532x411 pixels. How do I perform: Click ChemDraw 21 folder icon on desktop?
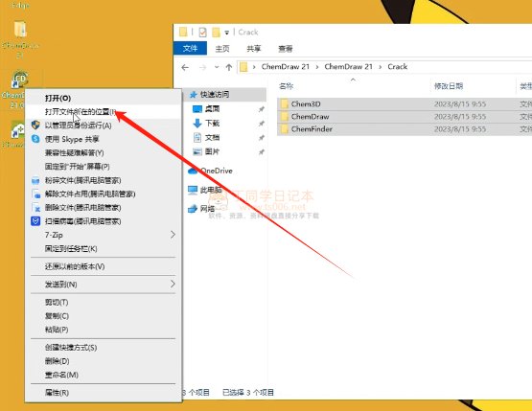(20, 30)
